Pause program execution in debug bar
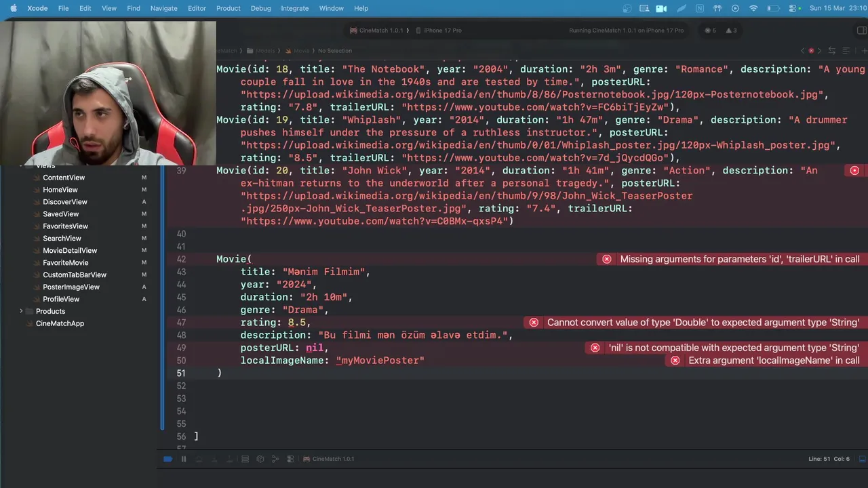868x488 pixels. pyautogui.click(x=183, y=459)
